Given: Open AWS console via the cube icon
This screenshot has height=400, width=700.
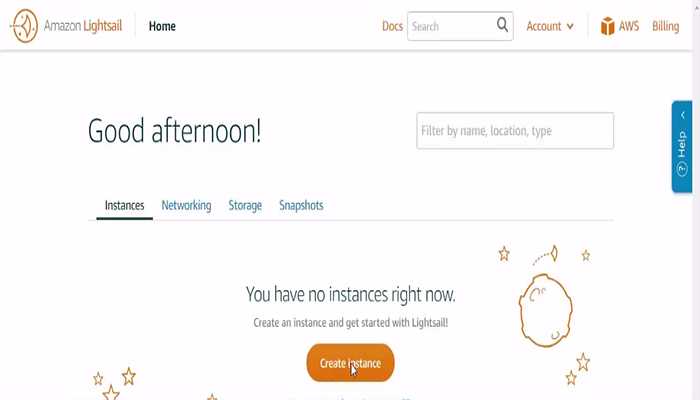Looking at the screenshot, I should click(608, 26).
